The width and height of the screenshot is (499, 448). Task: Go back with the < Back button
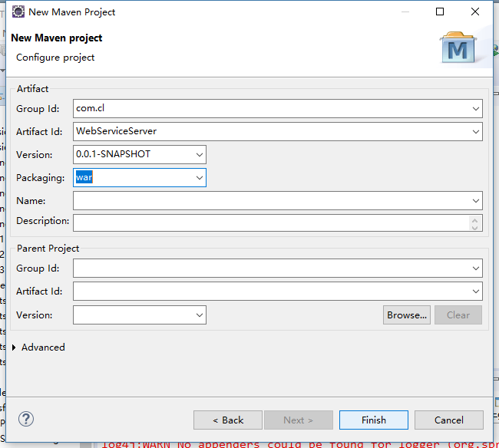coord(228,420)
